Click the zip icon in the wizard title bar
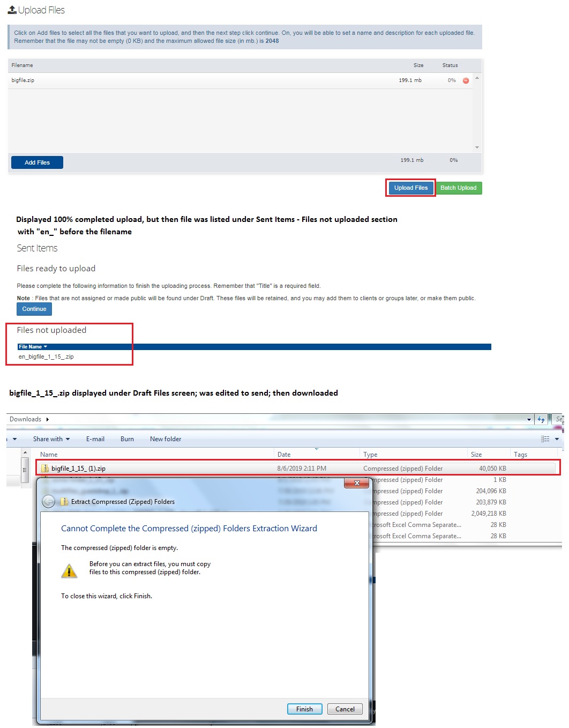Viewport: 569px width, 728px height. [63, 502]
